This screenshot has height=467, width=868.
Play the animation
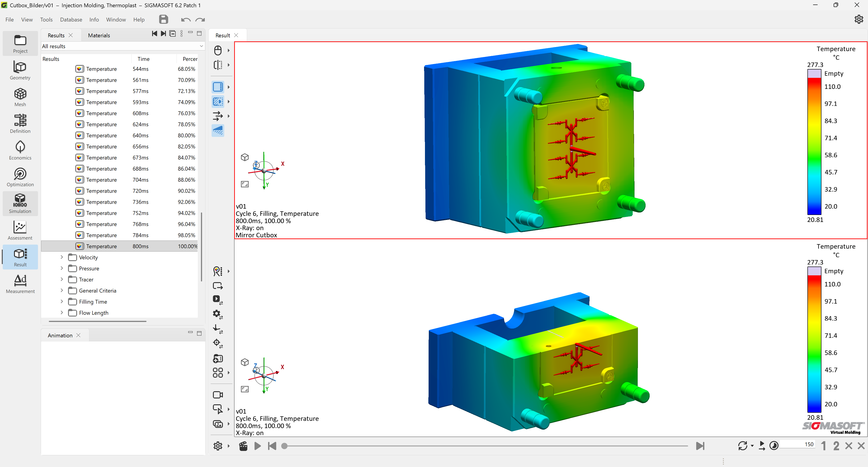click(x=257, y=446)
